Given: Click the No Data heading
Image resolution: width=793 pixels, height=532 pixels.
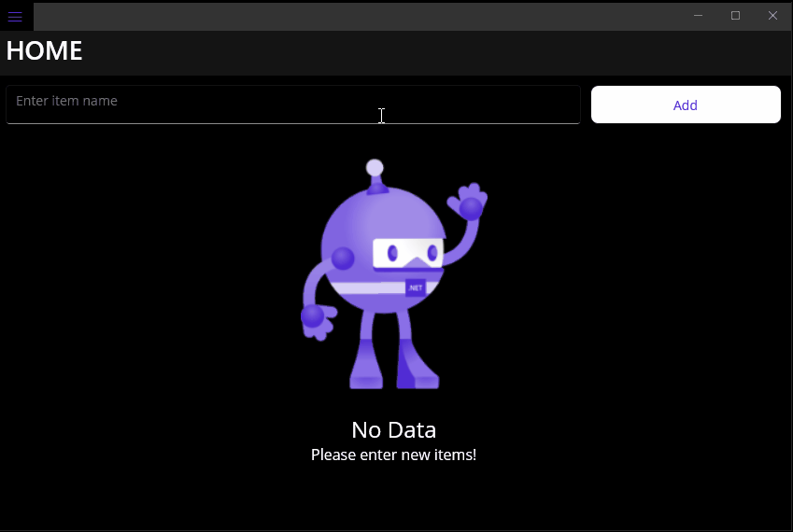Looking at the screenshot, I should pos(393,430).
